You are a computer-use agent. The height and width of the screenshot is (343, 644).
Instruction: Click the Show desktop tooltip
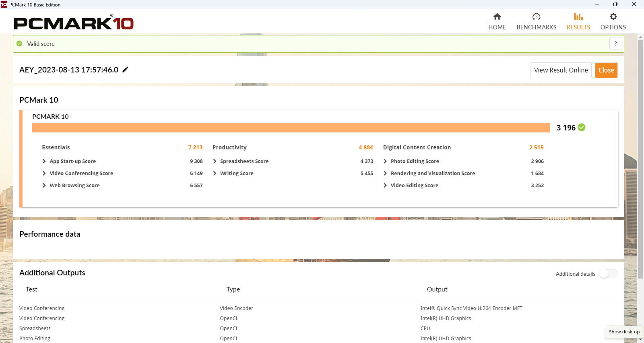[x=624, y=332]
